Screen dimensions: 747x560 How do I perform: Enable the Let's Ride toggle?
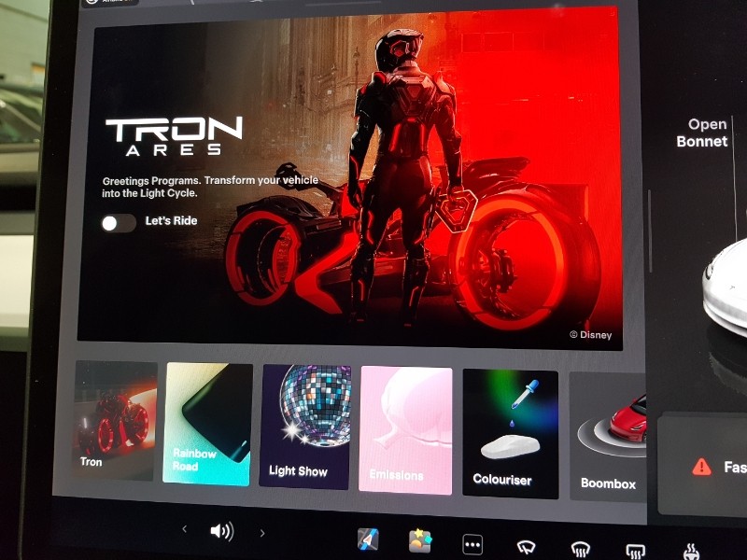pyautogui.click(x=119, y=222)
